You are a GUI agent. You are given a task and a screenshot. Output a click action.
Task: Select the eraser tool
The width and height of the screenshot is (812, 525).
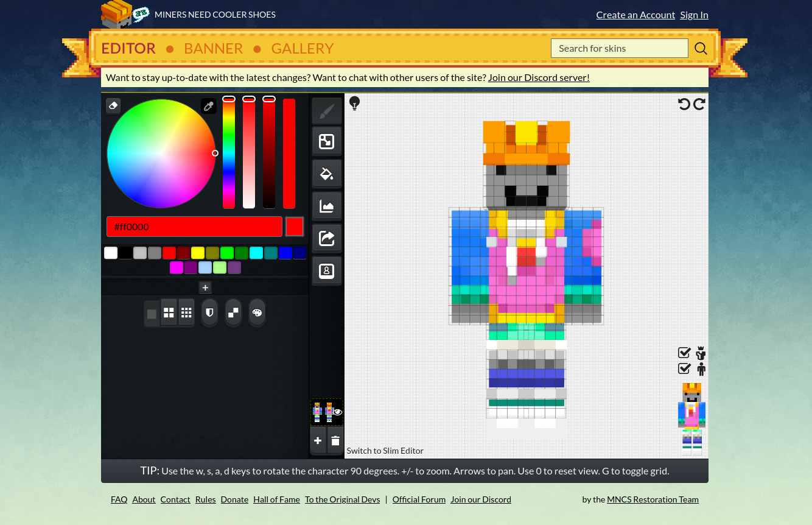[113, 106]
